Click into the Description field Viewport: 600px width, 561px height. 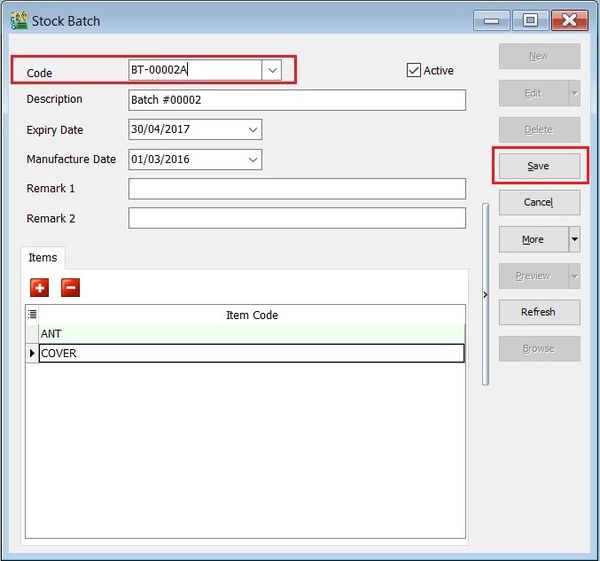tap(297, 100)
